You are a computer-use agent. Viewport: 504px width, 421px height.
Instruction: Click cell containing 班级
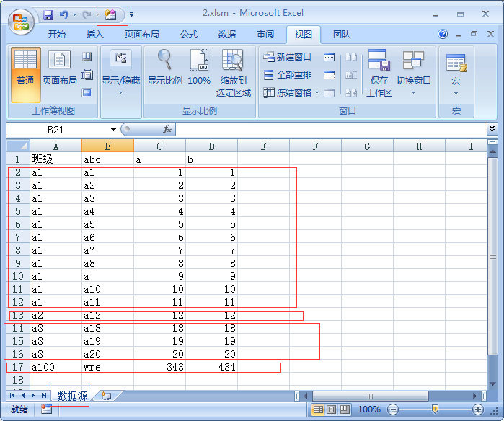pyautogui.click(x=56, y=159)
